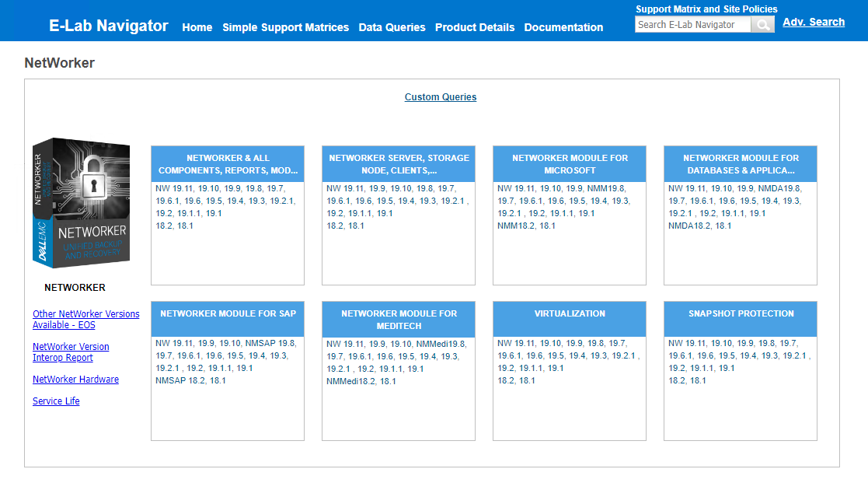868x483 pixels.
Task: Click the search magnifier icon
Action: tap(762, 24)
